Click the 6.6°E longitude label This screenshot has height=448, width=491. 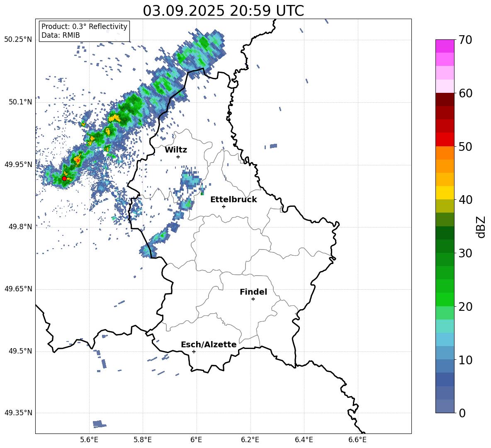(x=357, y=440)
